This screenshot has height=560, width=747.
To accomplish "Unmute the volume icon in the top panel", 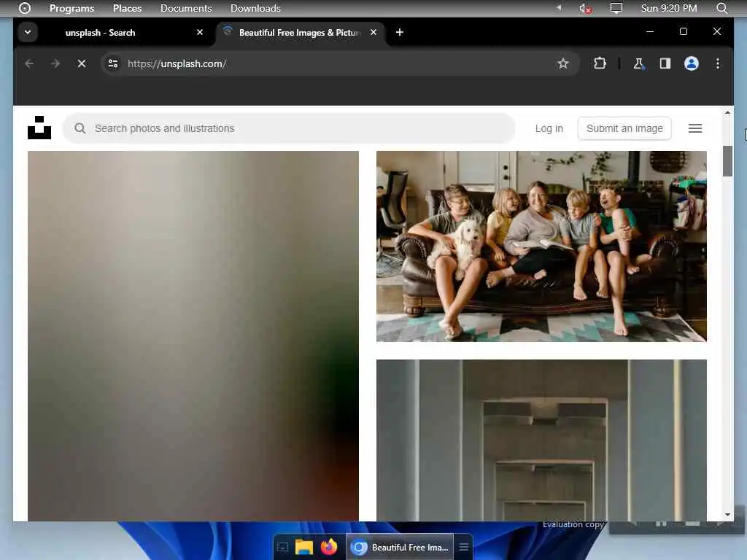I will [x=585, y=9].
